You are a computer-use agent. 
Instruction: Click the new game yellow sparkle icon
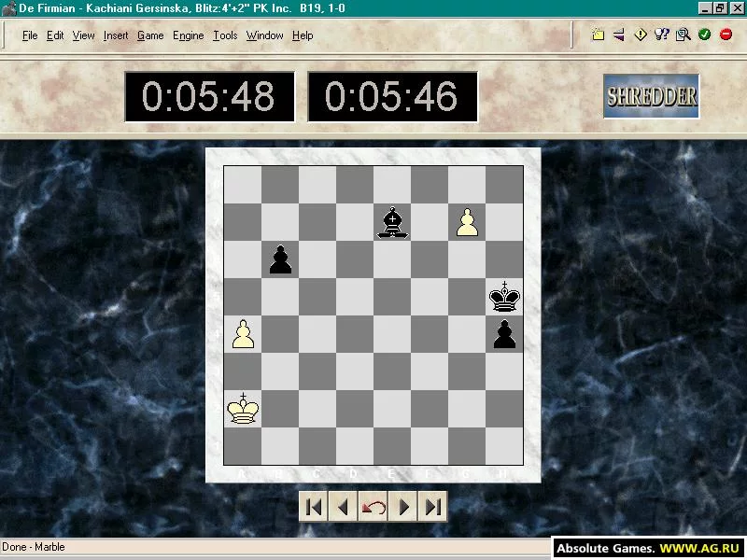coord(598,35)
